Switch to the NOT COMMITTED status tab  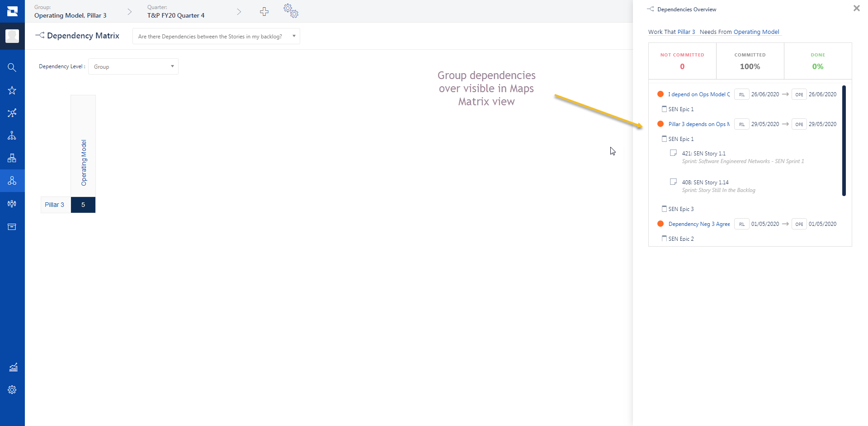pyautogui.click(x=682, y=61)
